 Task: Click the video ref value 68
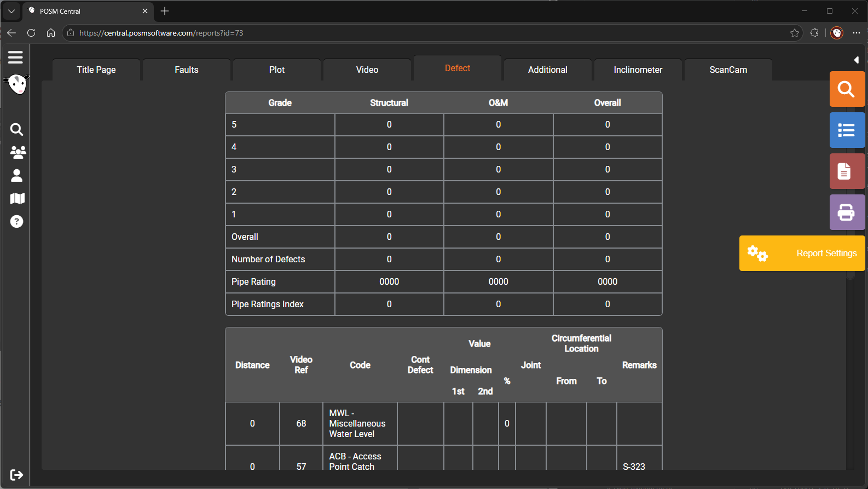pos(301,423)
